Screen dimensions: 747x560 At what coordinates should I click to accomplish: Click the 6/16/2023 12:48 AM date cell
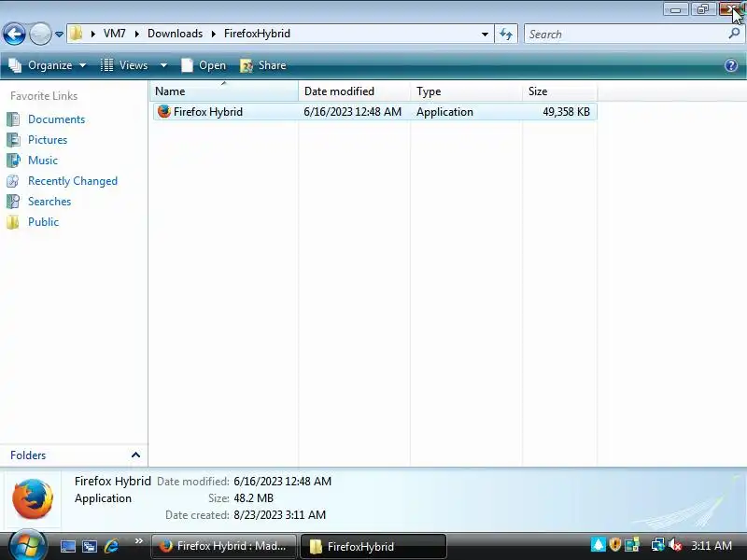pyautogui.click(x=353, y=112)
